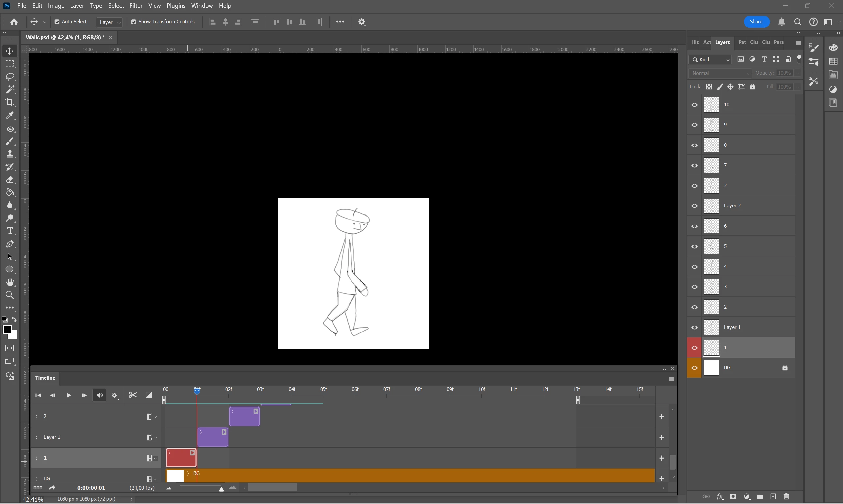Select the Lasso tool

pyautogui.click(x=10, y=77)
